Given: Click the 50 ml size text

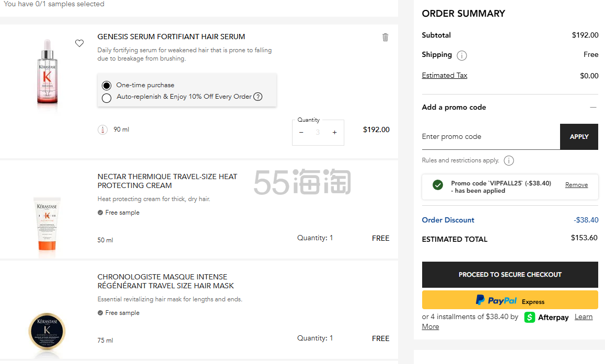Looking at the screenshot, I should click(106, 240).
